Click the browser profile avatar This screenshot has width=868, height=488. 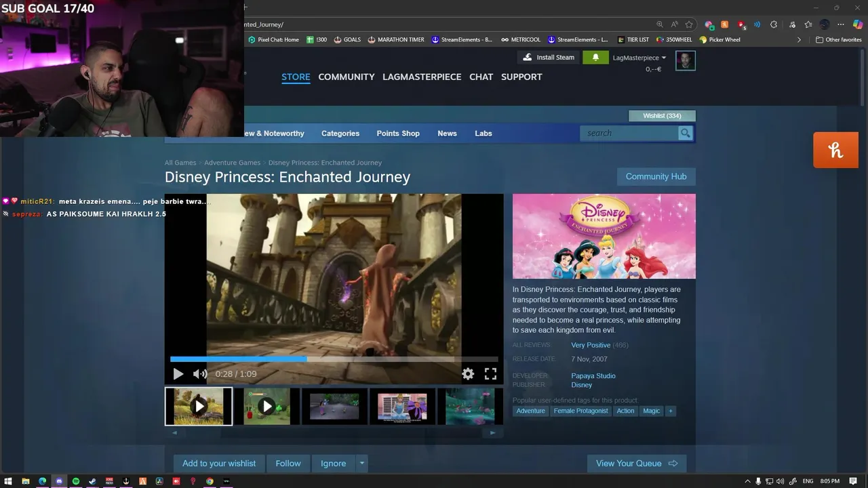click(x=825, y=24)
